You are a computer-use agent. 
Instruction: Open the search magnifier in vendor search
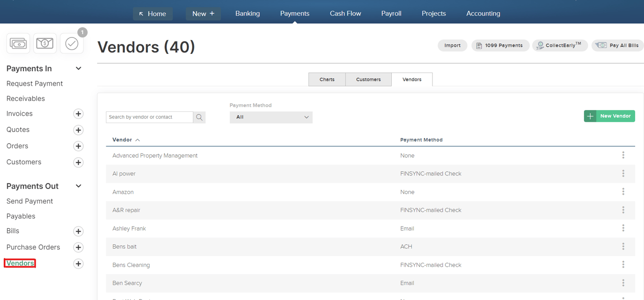tap(199, 117)
